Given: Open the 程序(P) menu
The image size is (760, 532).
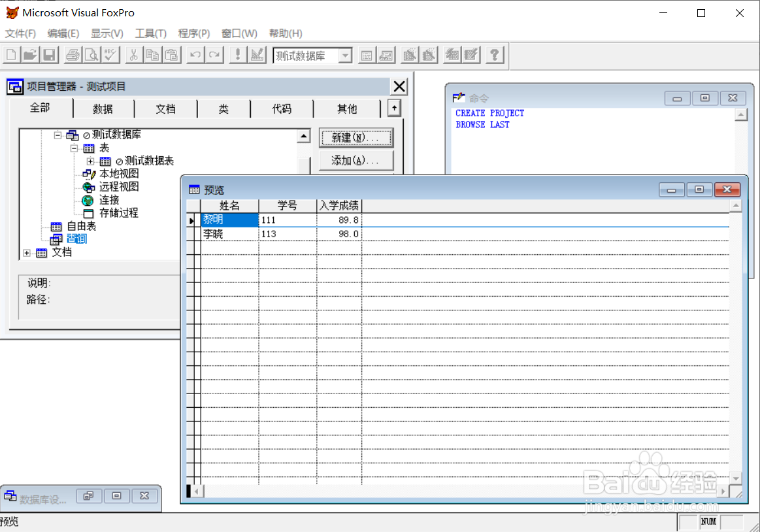Looking at the screenshot, I should pyautogui.click(x=194, y=33).
